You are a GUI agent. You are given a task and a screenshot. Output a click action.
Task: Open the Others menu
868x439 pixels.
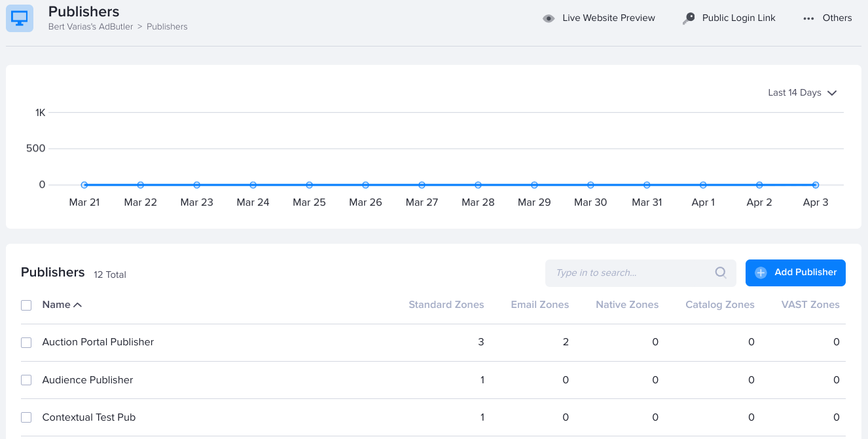pyautogui.click(x=827, y=18)
